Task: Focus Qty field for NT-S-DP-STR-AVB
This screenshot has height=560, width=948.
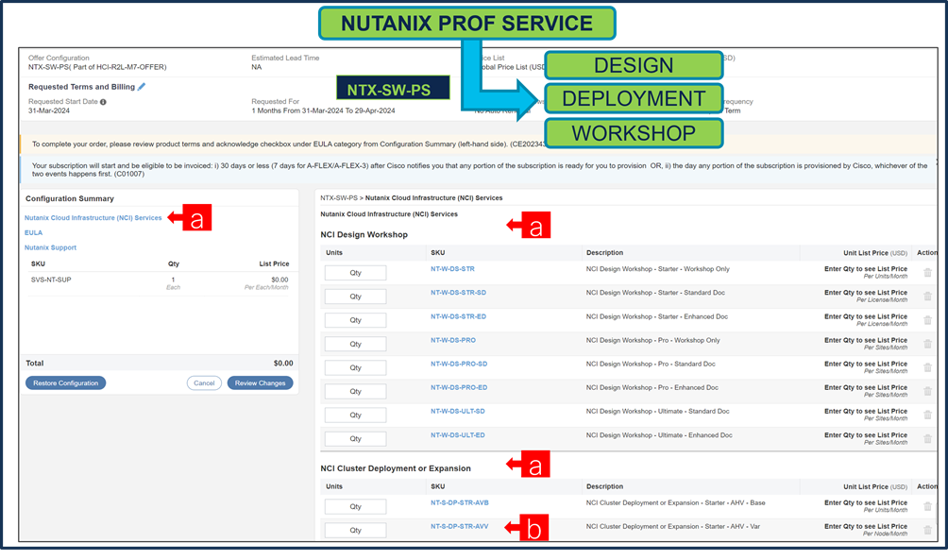Action: click(x=355, y=507)
